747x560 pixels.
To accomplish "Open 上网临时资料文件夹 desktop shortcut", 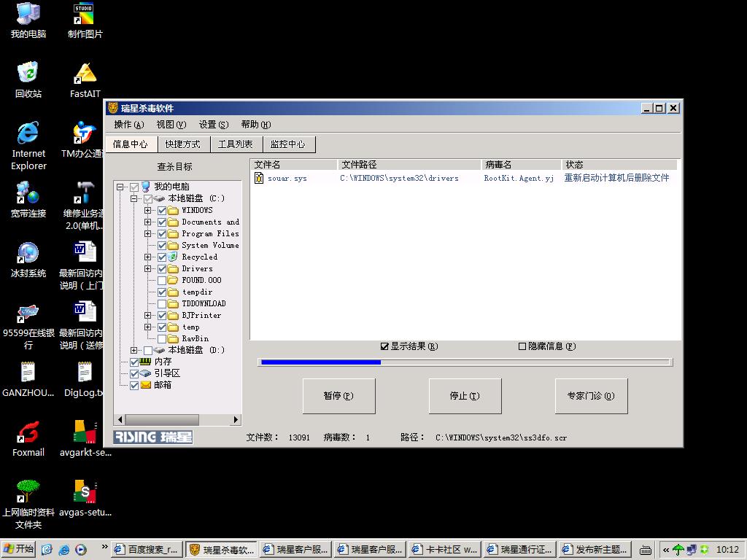I will click(x=28, y=505).
